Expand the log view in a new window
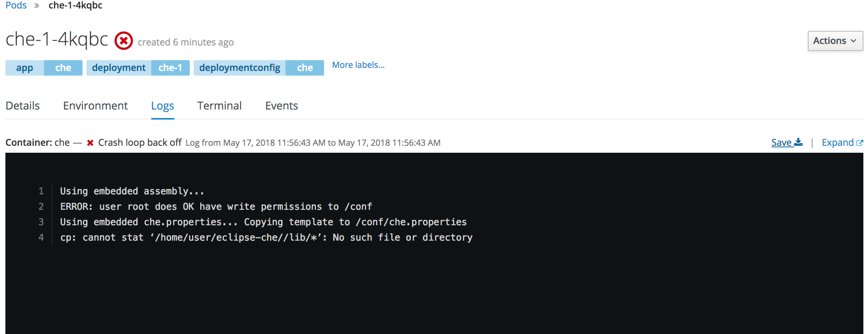 pos(838,142)
